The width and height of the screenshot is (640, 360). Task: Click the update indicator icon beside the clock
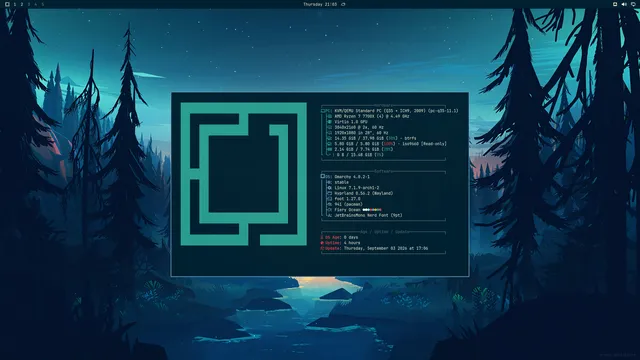click(x=343, y=4)
